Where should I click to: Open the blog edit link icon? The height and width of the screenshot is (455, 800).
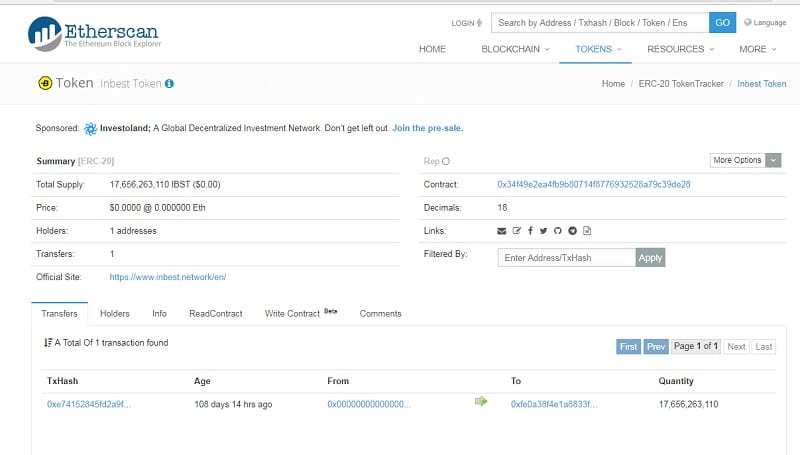tap(516, 231)
